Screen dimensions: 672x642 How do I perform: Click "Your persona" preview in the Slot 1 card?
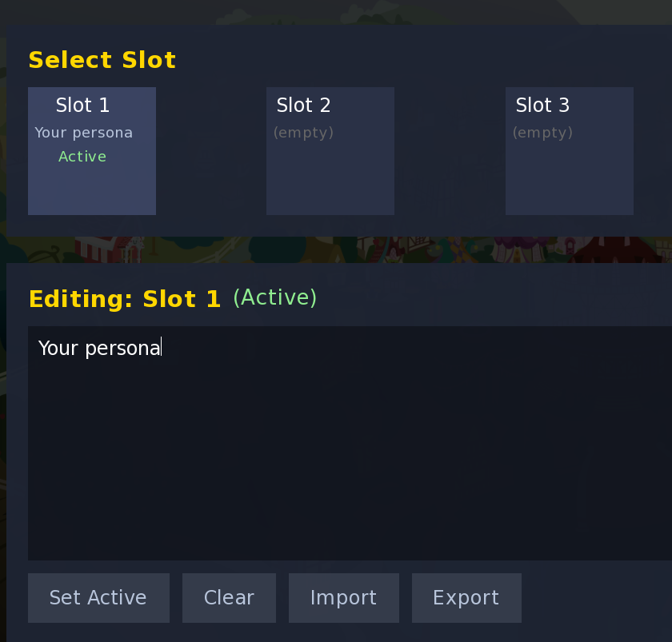(83, 133)
